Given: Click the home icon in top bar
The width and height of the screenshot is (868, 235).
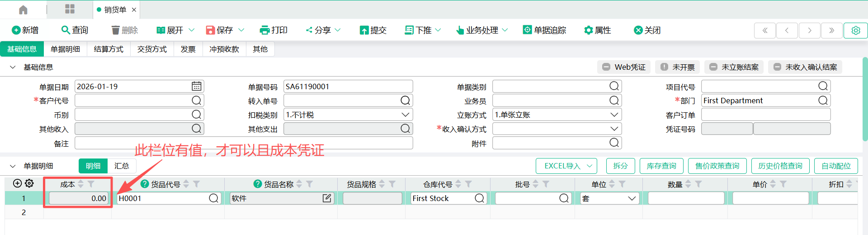Looking at the screenshot, I should 23,10.
